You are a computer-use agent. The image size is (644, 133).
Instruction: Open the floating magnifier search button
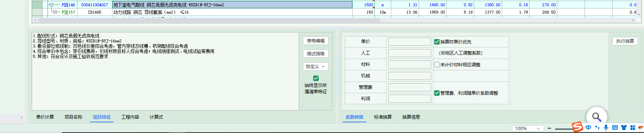(596, 117)
